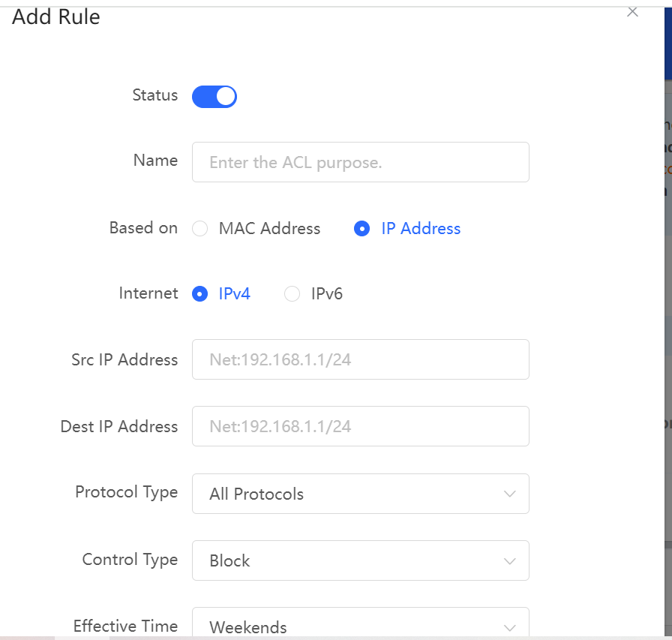The height and width of the screenshot is (640, 672).
Task: Focus the Name field for ACL purpose
Action: click(361, 162)
